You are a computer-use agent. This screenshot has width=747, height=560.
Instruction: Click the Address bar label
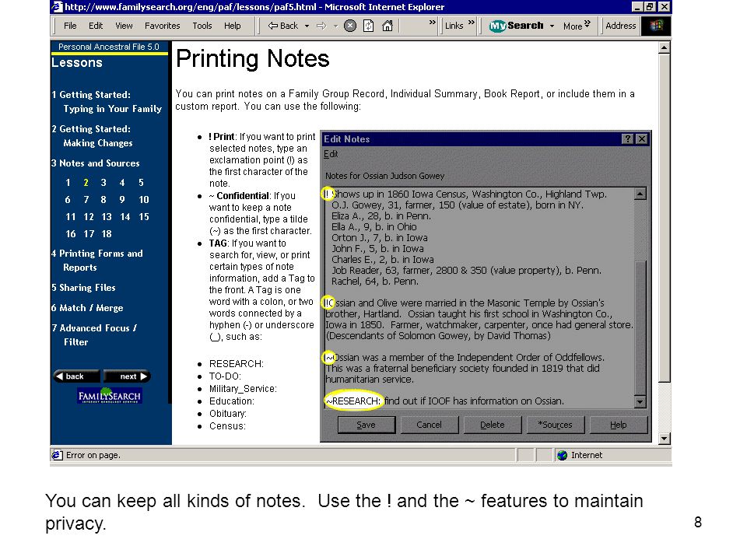coord(621,26)
